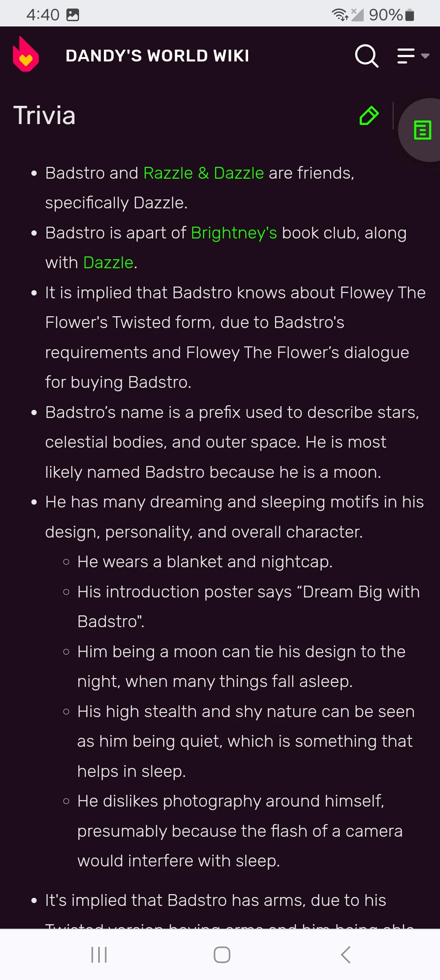The width and height of the screenshot is (440, 980).
Task: Tap the mobile signal strength icon
Action: point(357,15)
